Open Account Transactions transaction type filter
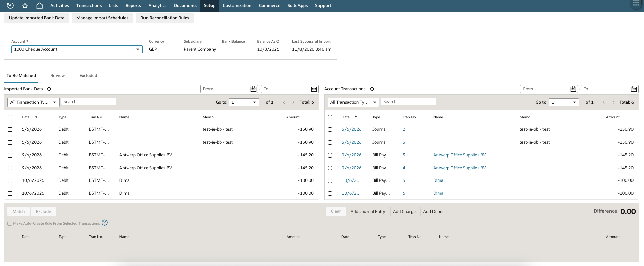644x266 pixels. (353, 102)
